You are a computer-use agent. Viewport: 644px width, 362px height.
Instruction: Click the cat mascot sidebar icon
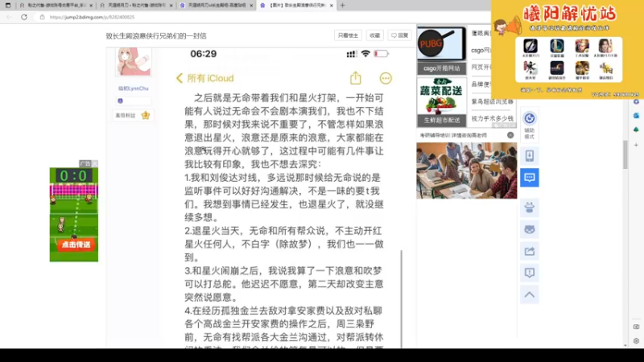[530, 208]
